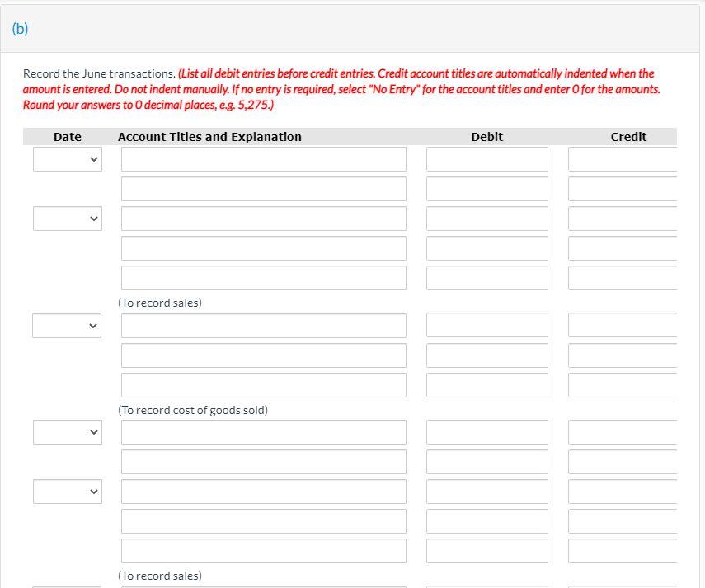
Task: Click the 'Record the June transactions.' instruction text
Action: (100, 73)
